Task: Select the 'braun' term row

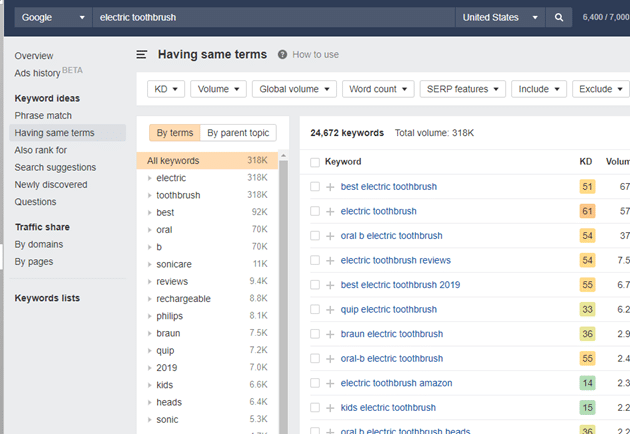Action: click(207, 333)
